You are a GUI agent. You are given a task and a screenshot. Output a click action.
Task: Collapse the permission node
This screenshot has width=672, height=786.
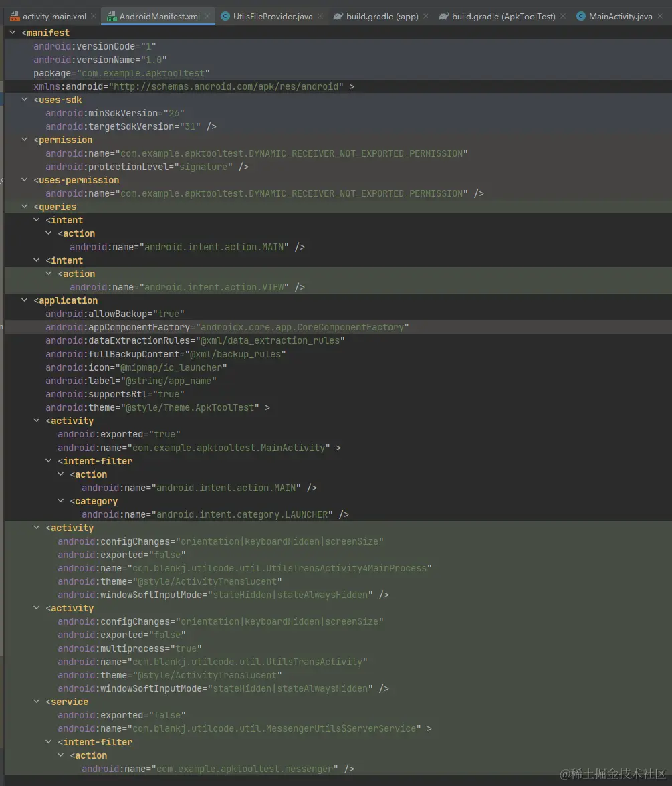tap(25, 140)
